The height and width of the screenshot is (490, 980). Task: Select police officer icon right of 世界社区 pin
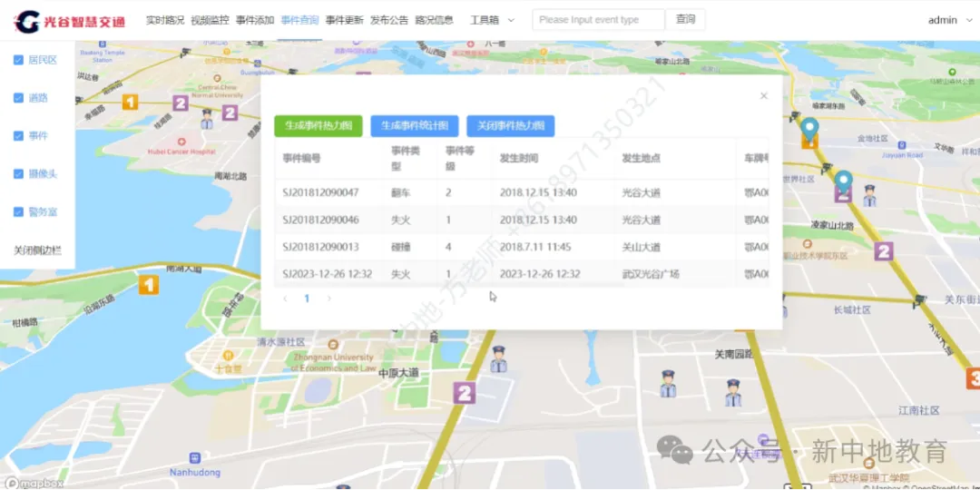pyautogui.click(x=869, y=196)
